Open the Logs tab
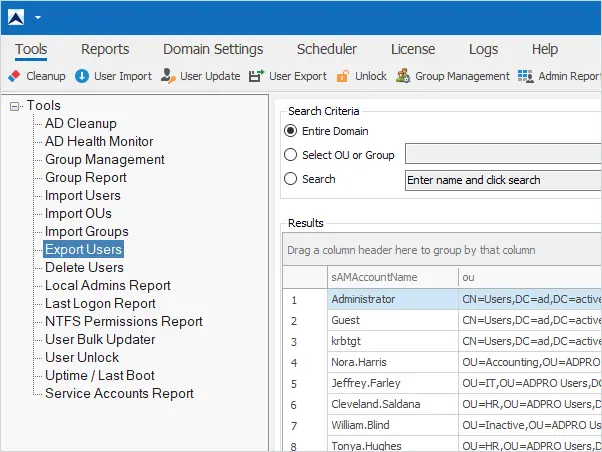602x452 pixels. coord(483,49)
